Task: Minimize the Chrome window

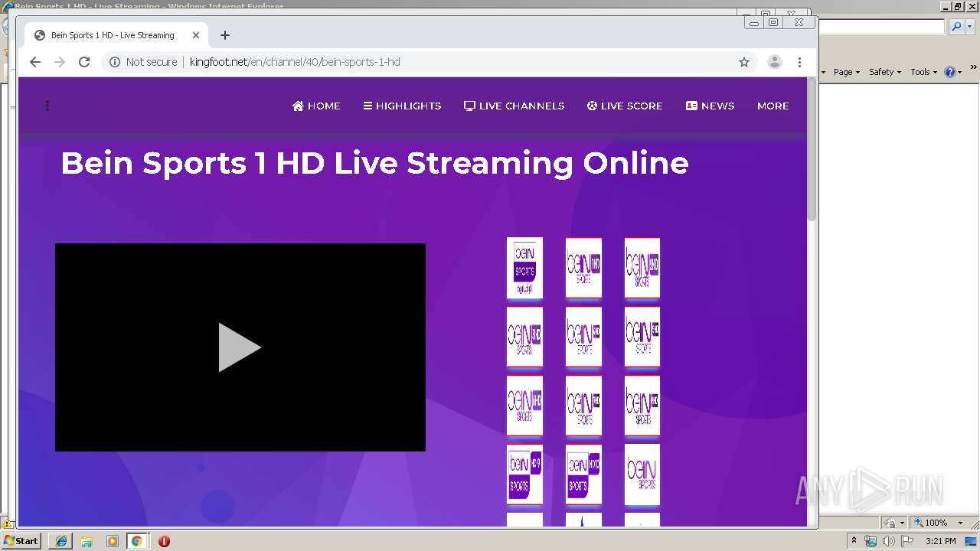Action: click(754, 23)
